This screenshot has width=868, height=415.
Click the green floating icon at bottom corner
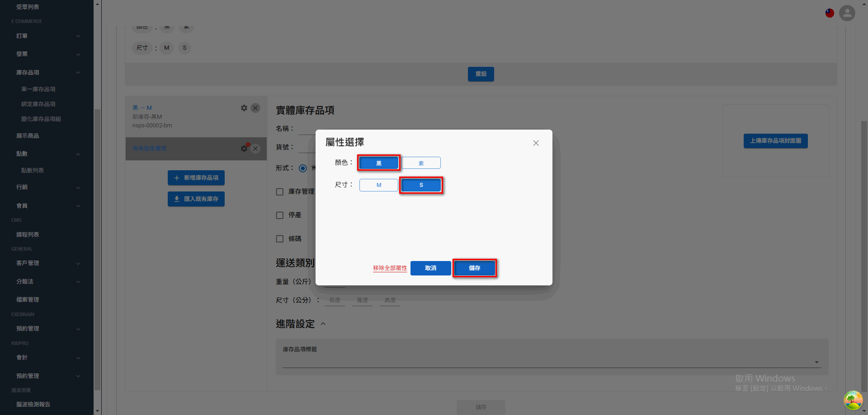(x=853, y=400)
